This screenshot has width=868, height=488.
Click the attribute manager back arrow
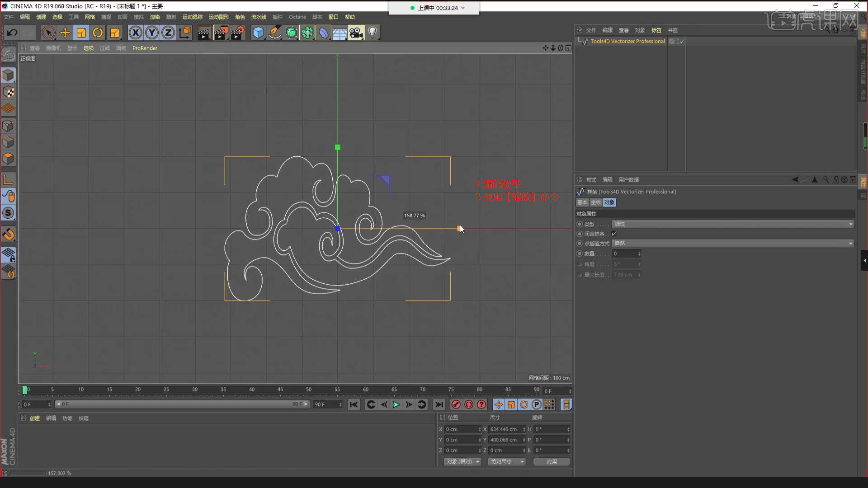pyautogui.click(x=795, y=179)
